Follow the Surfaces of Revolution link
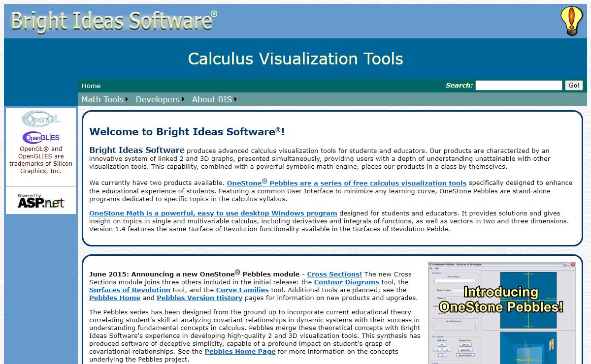Screen dimensions: 591x364 click(x=130, y=290)
